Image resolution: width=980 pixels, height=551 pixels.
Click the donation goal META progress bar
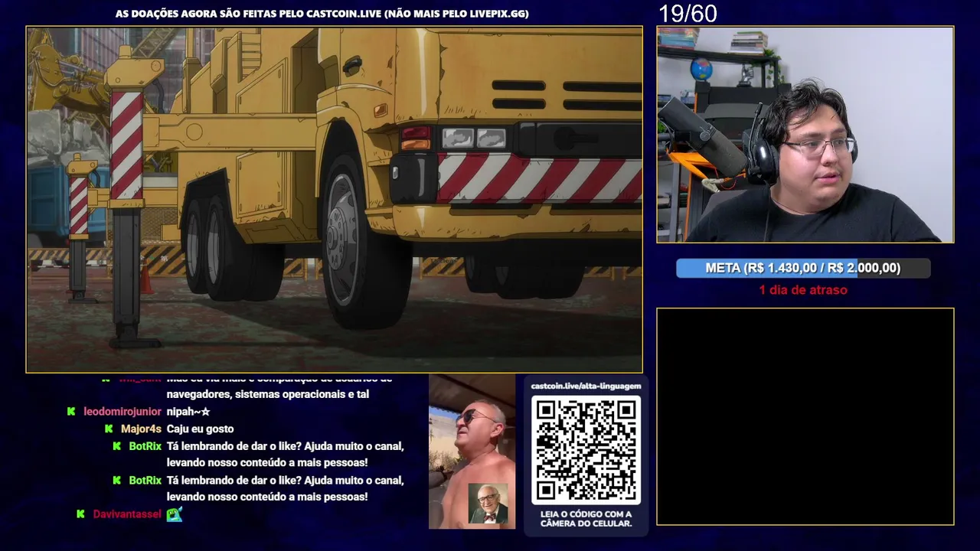(x=803, y=268)
